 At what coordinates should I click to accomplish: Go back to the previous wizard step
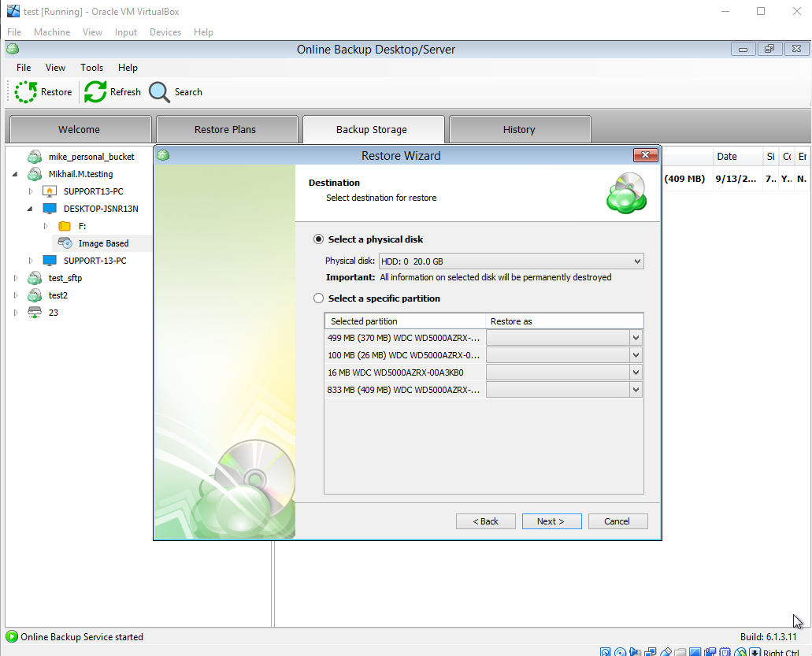point(486,521)
